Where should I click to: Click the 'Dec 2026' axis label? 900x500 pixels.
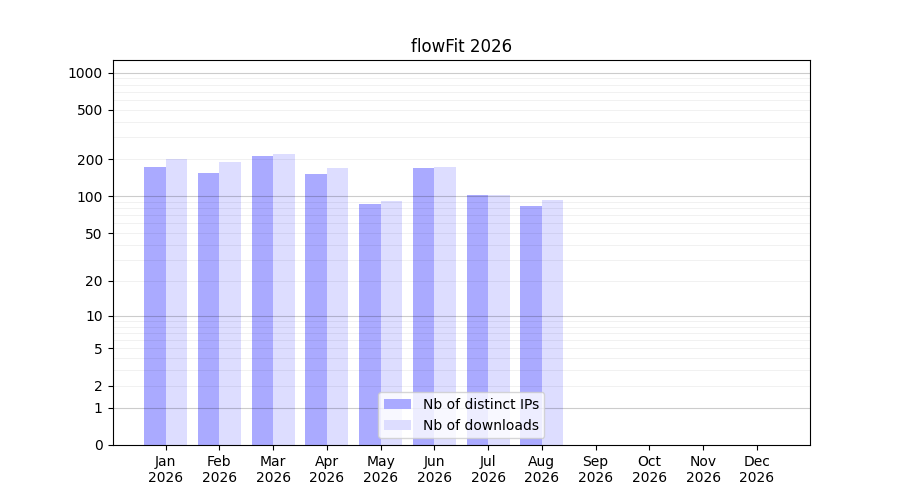point(757,469)
